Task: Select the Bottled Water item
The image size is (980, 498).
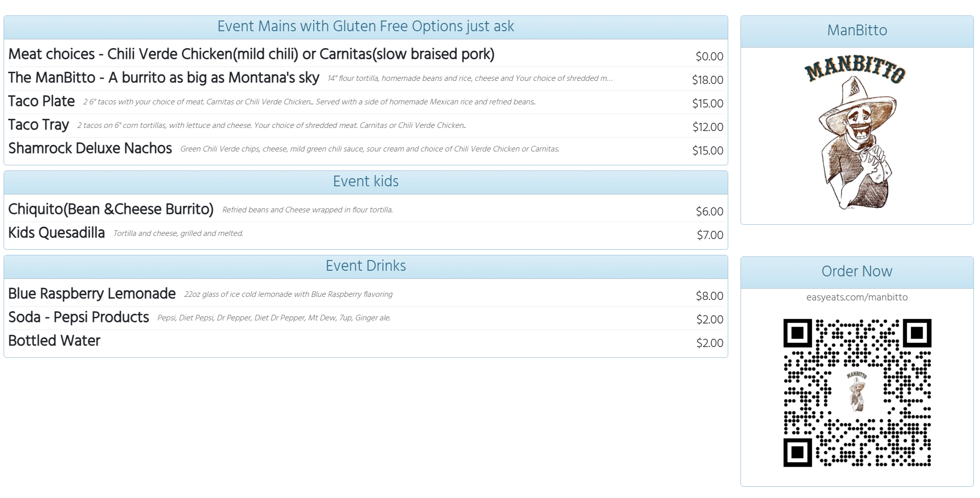Action: 54,341
